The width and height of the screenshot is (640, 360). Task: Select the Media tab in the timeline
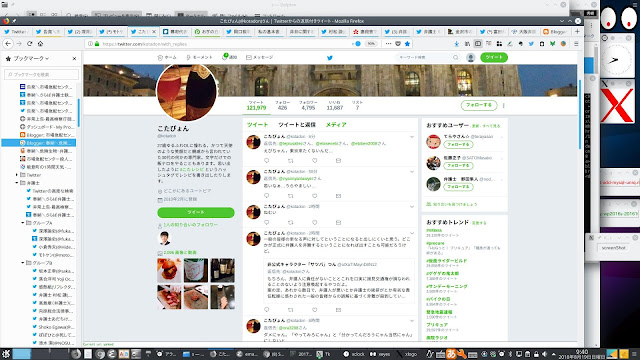coord(336,125)
